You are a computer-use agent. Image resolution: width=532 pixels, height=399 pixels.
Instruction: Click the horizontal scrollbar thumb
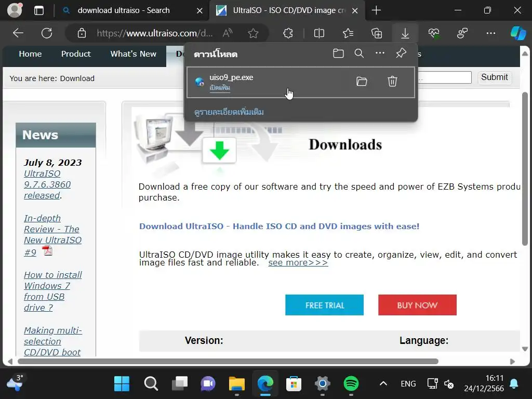tap(228, 362)
